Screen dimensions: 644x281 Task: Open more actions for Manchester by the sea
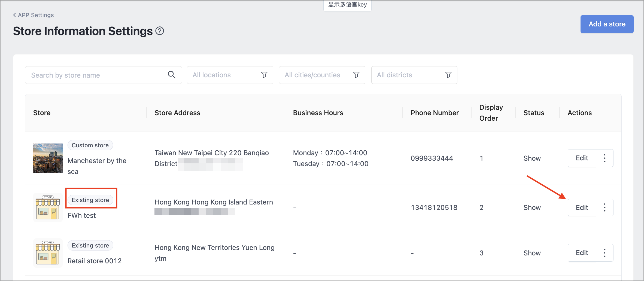pos(604,158)
